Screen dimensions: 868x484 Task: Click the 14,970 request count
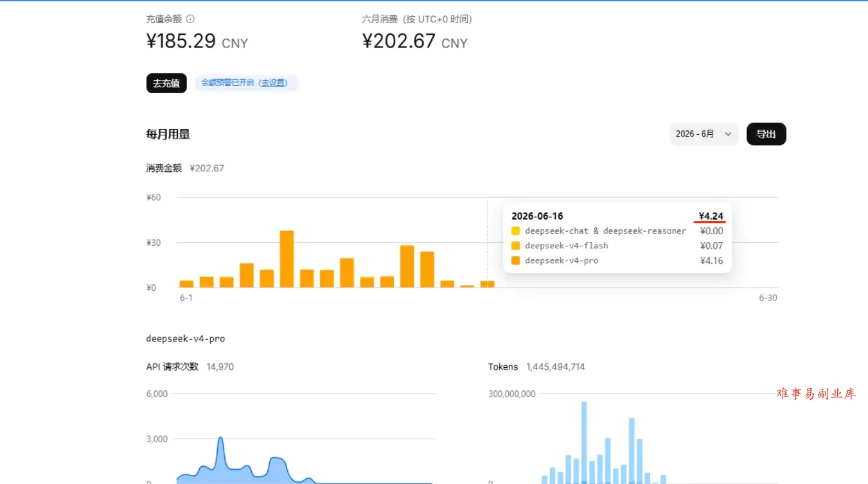(220, 367)
